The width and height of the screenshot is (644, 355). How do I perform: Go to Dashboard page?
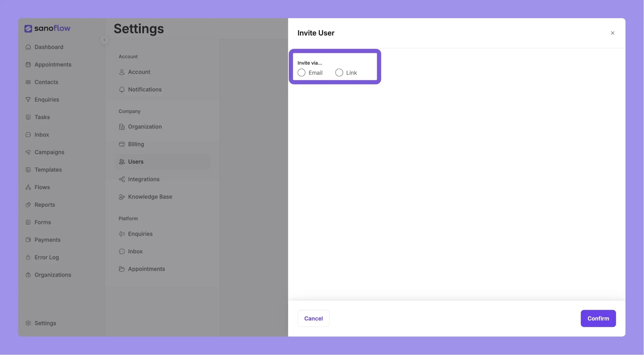tap(49, 47)
